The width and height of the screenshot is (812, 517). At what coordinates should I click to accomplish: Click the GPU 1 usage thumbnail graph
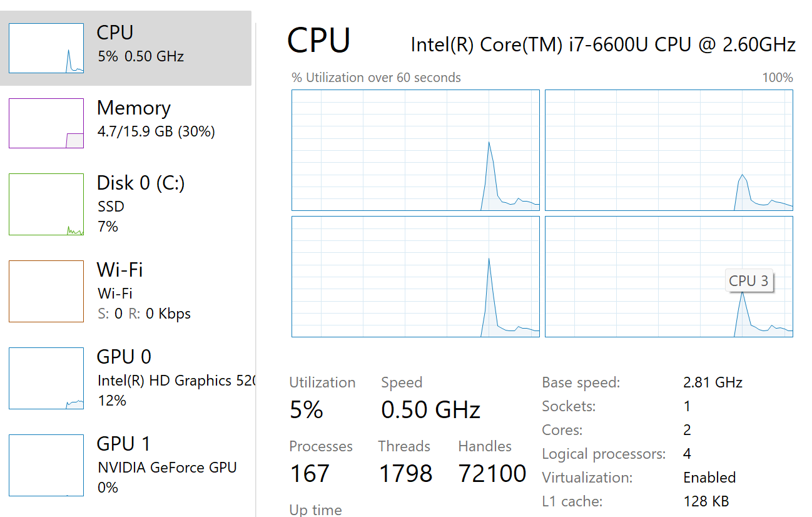point(46,465)
